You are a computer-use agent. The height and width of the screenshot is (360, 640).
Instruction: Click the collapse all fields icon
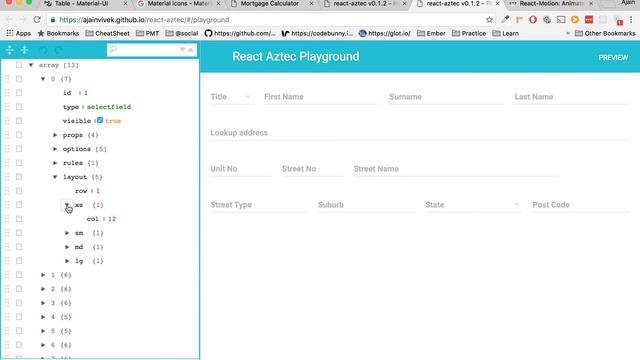[x=24, y=50]
